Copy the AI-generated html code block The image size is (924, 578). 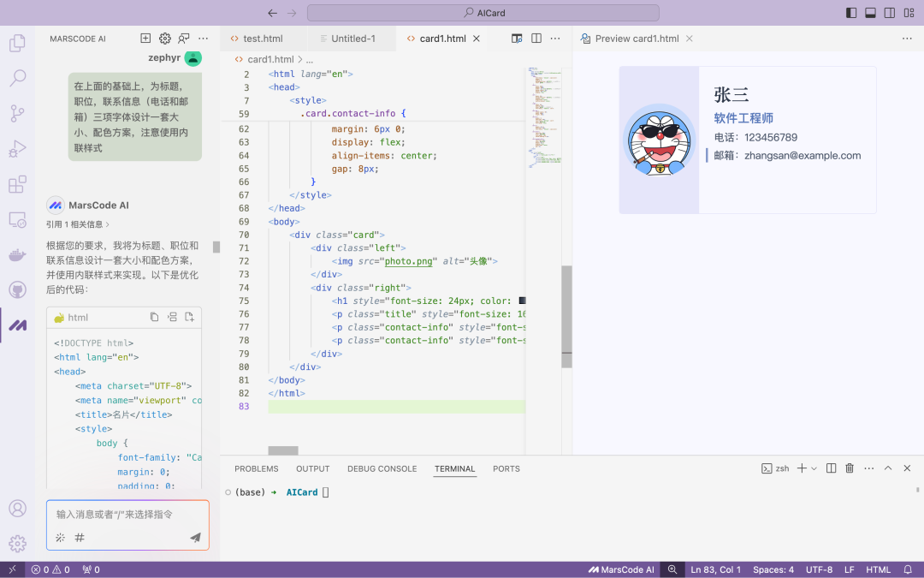(x=154, y=317)
